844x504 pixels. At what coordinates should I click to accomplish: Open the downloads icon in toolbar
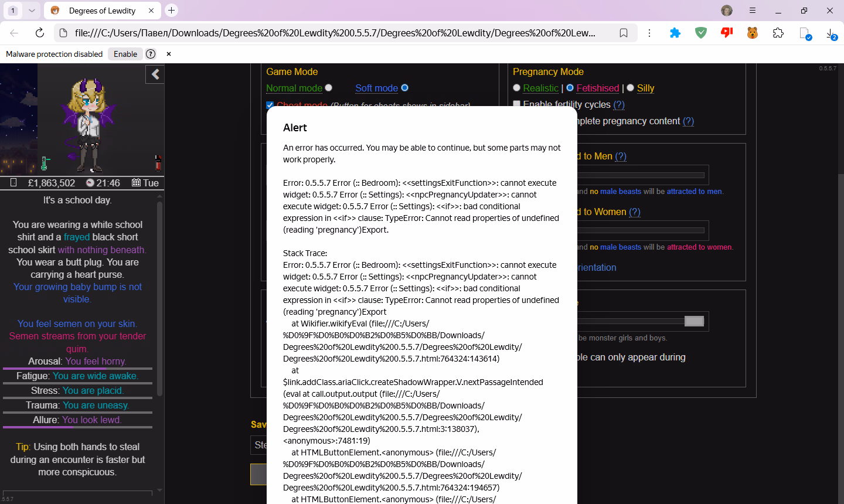[831, 34]
